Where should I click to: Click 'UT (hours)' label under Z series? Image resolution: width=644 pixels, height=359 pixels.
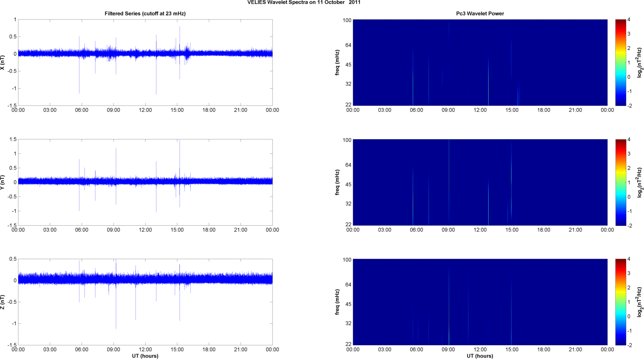pos(145,356)
